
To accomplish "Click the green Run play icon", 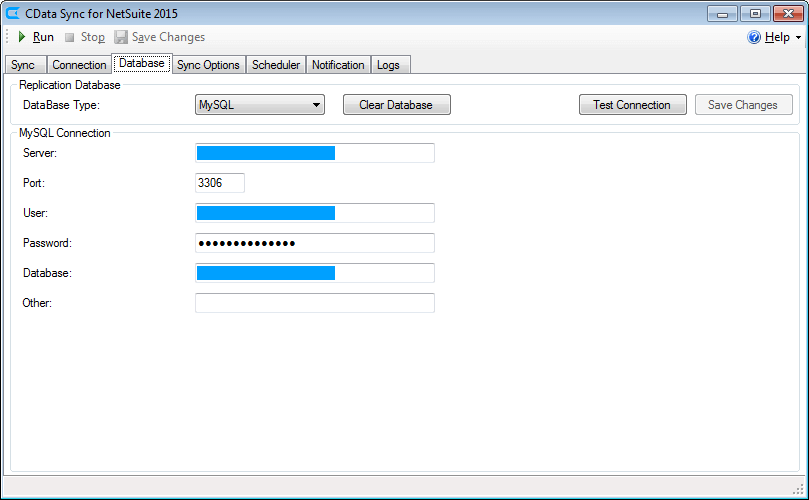I will click(x=21, y=37).
